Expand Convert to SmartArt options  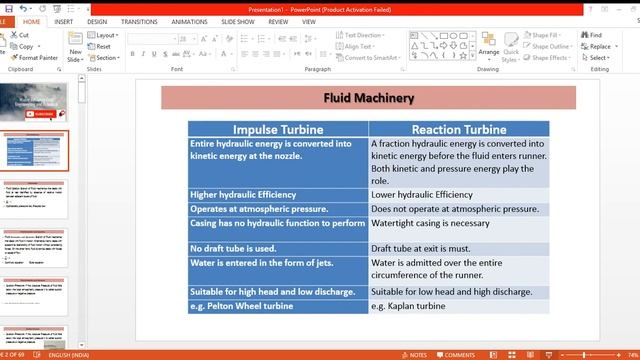click(368, 58)
